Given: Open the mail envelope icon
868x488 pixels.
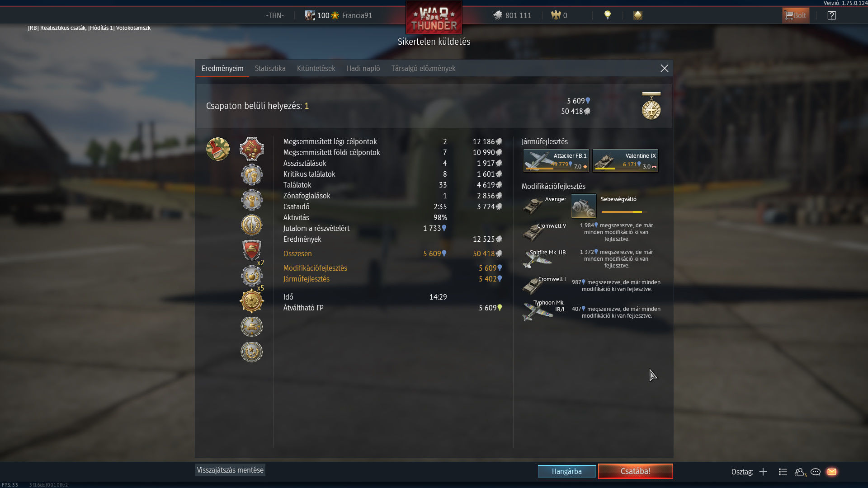Looking at the screenshot, I should coord(832,472).
